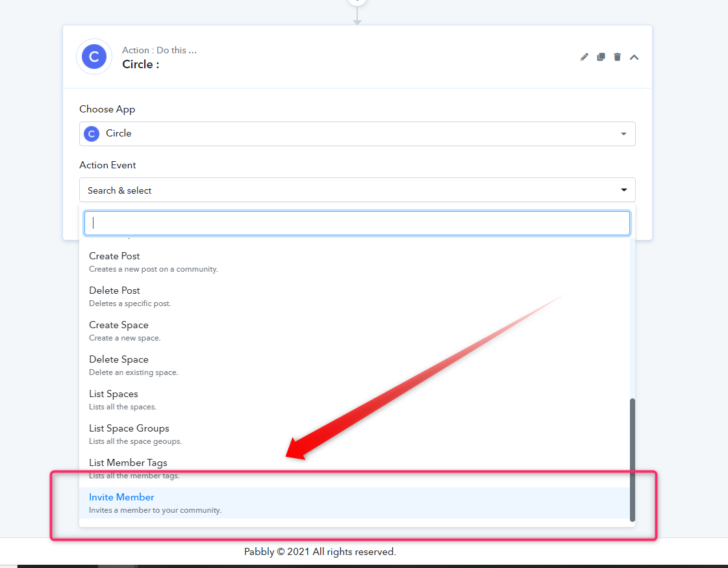The height and width of the screenshot is (568, 728).
Task: Select the Invite Member action
Action: (x=354, y=503)
